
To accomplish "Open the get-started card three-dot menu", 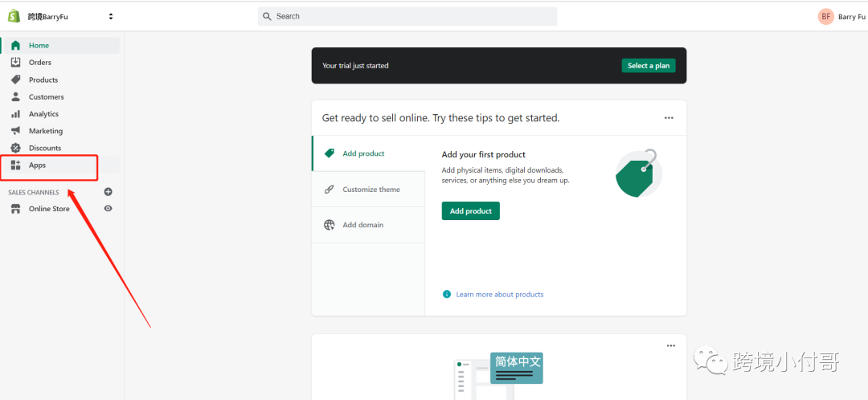I will point(669,118).
